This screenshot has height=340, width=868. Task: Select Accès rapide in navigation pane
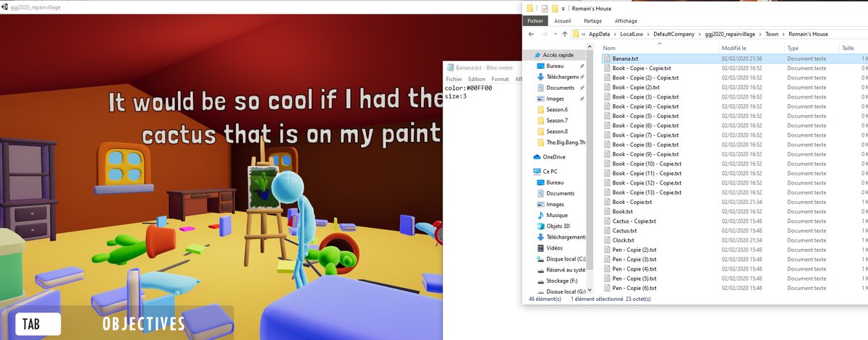click(x=553, y=55)
